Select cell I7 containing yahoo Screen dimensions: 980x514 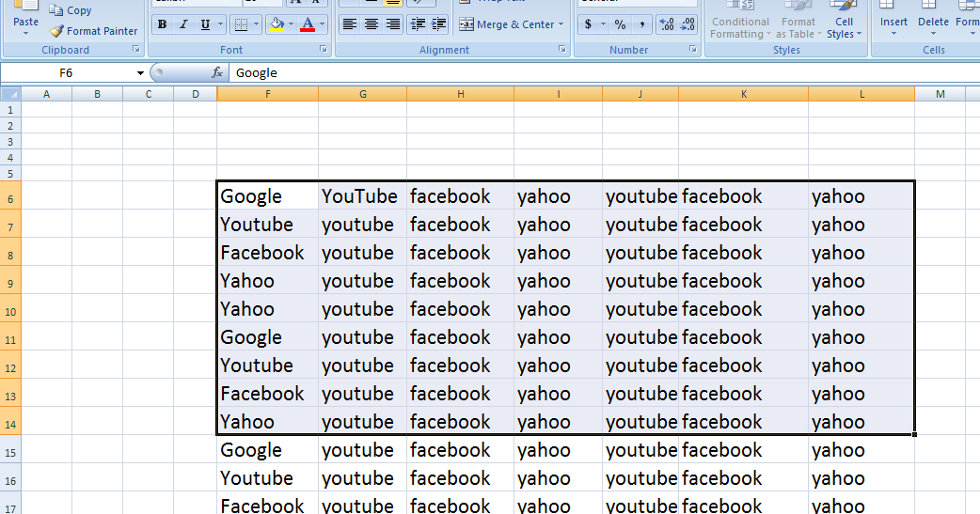tap(558, 225)
